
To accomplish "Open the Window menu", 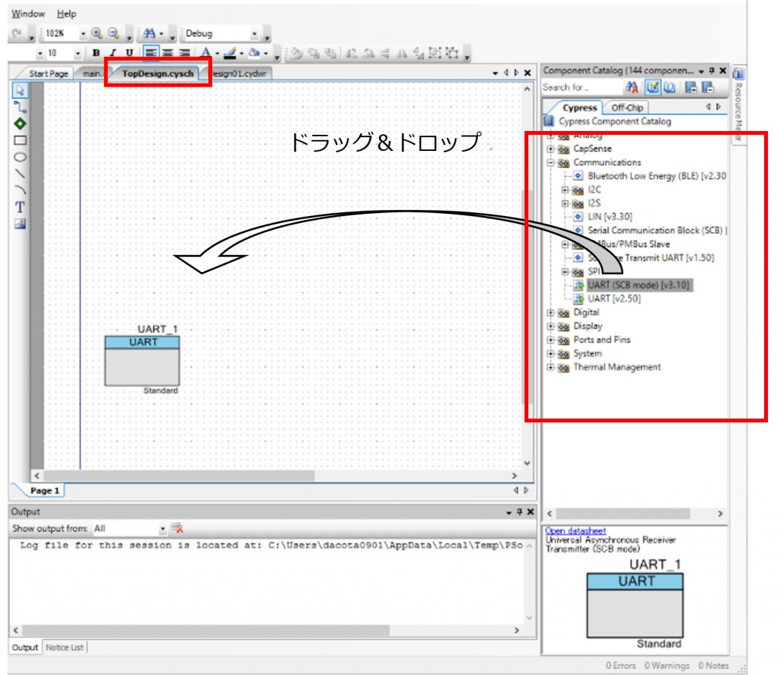I will click(x=28, y=14).
